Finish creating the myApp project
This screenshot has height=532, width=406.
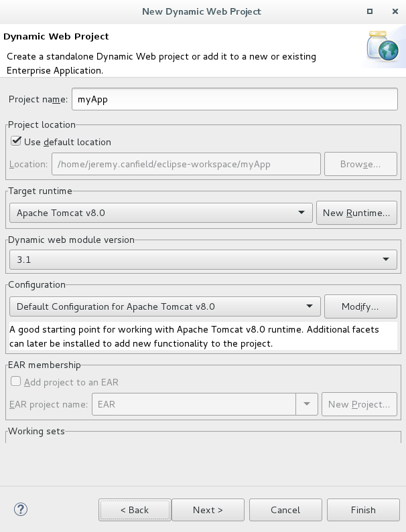363,510
